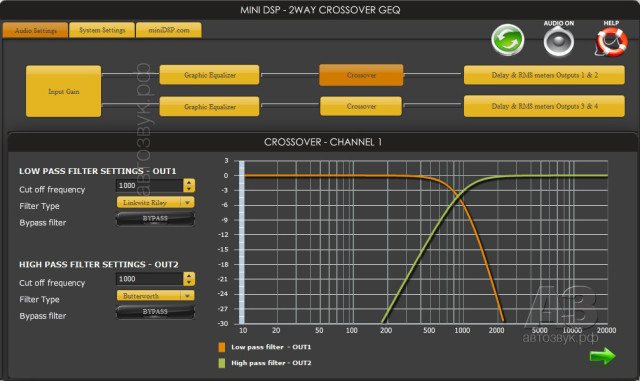Viewport: 640px width, 381px height.
Task: Open Help via the lifebuoy icon
Action: [x=611, y=42]
